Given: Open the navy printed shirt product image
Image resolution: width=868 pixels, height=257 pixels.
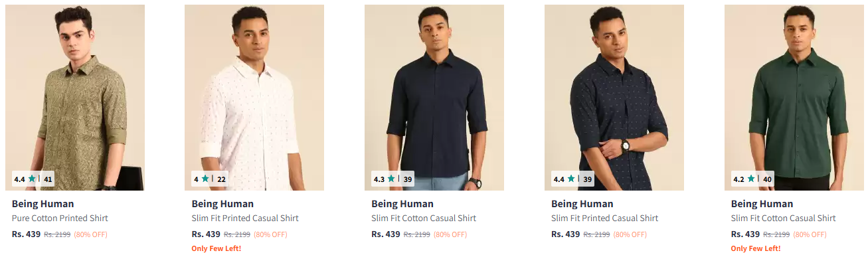Looking at the screenshot, I should point(614,98).
